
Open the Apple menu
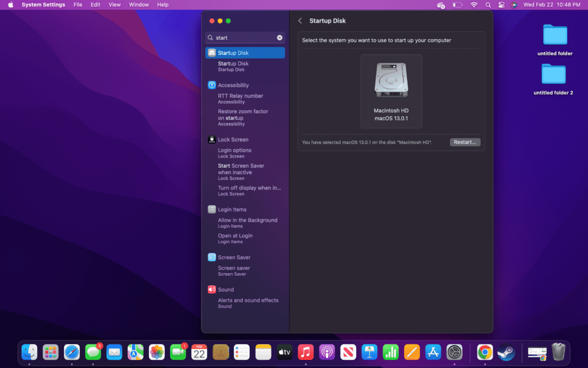point(10,5)
